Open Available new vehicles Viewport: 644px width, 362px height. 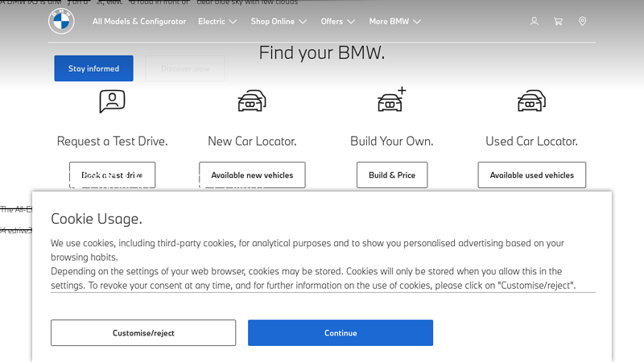coord(252,175)
